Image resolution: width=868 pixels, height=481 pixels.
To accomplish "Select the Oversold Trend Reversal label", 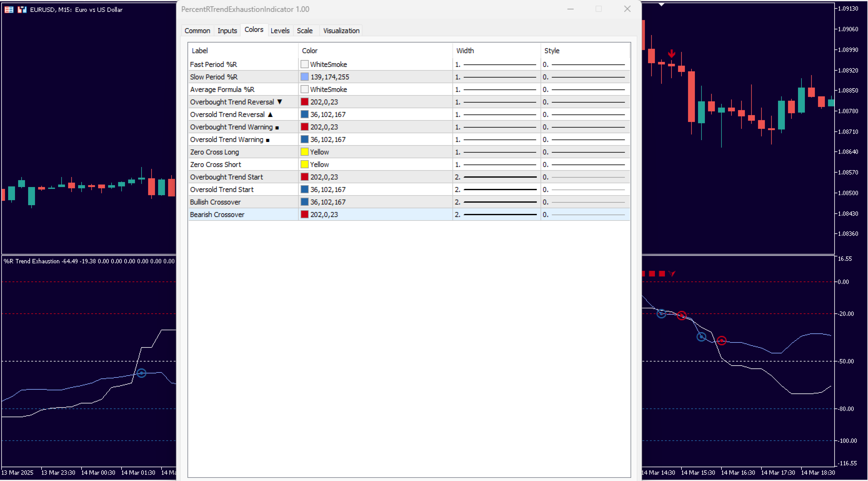I will point(231,114).
